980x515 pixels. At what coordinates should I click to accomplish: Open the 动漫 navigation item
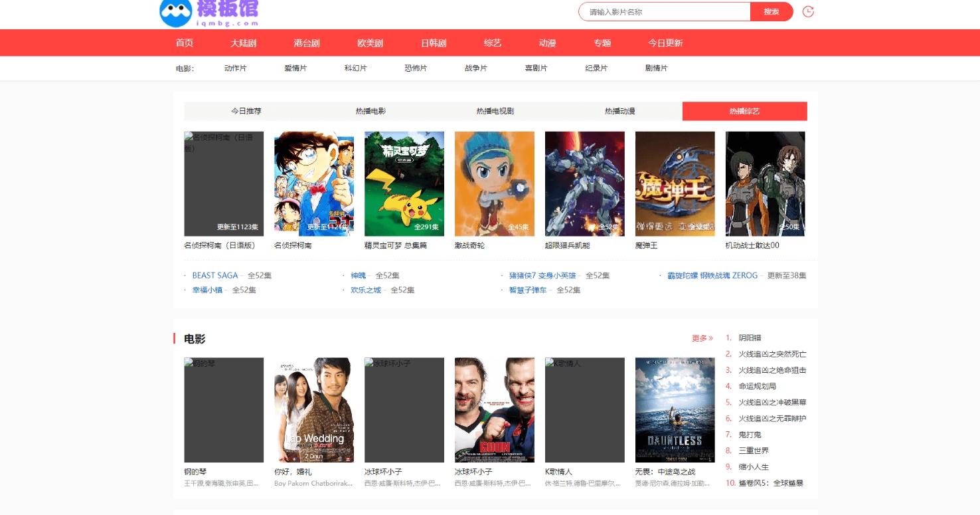pos(548,43)
